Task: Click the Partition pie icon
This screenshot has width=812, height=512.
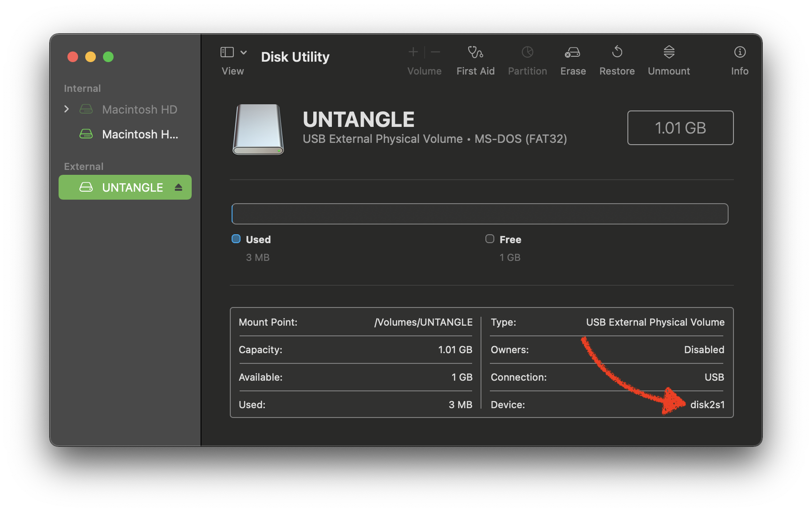Action: pyautogui.click(x=527, y=52)
